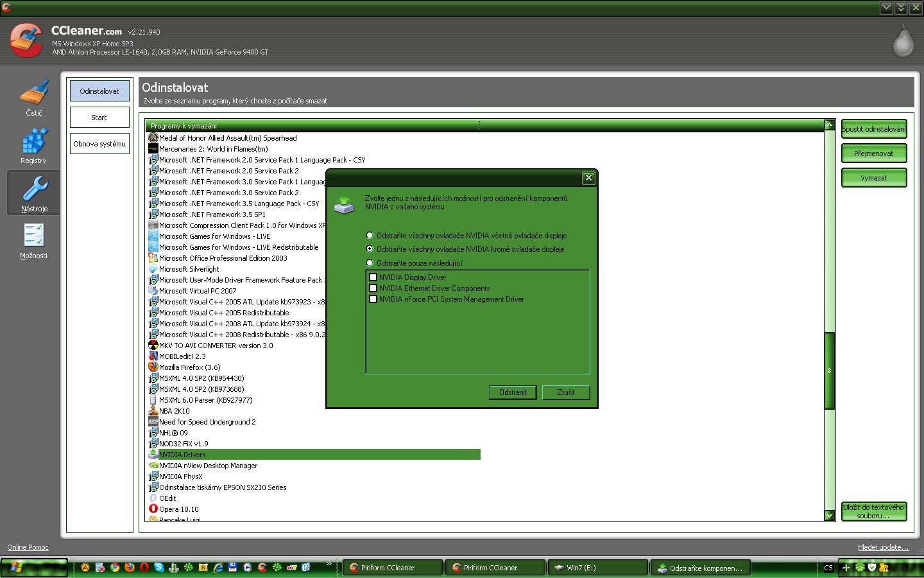Expand hidden quick launch icons chevron
Screen dimensions: 924x578
(x=329, y=565)
